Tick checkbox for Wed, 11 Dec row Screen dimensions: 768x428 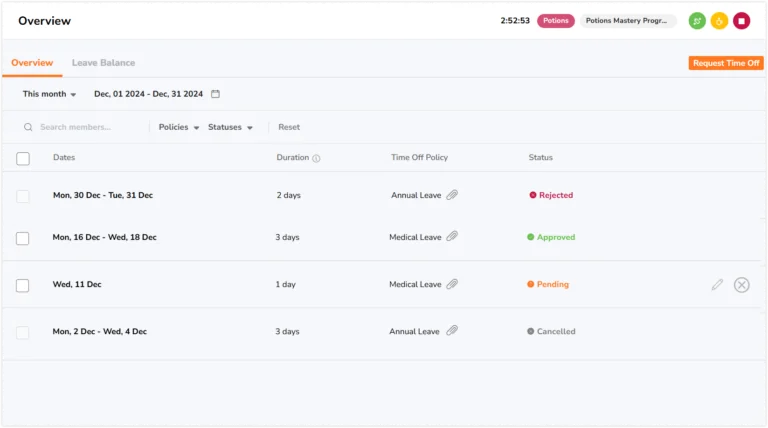23,285
